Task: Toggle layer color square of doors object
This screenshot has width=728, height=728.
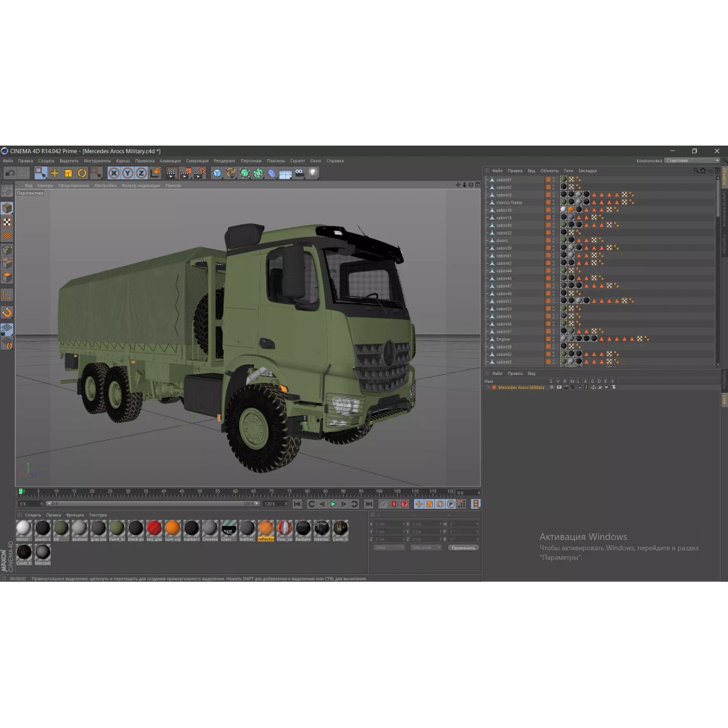Action: point(548,241)
